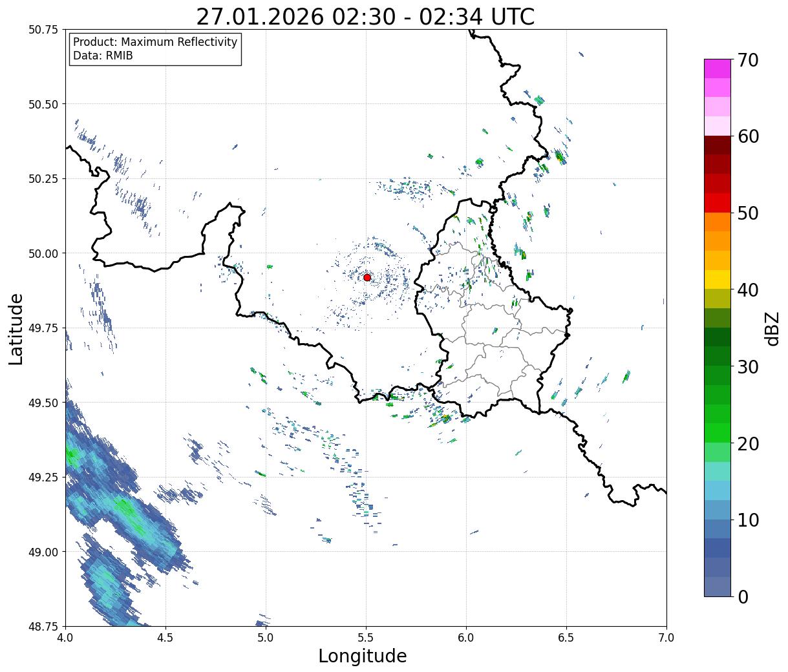
Task: Click the latitude tick label 48.75
Action: pos(43,626)
